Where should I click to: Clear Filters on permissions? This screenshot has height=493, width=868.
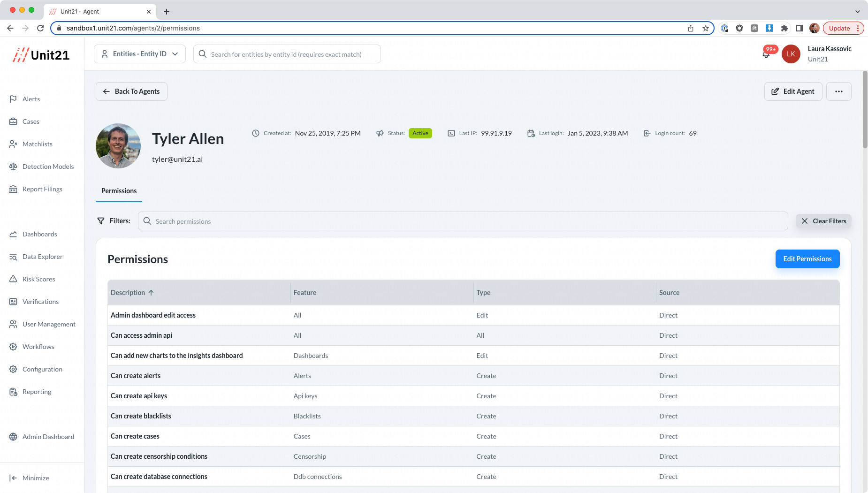[823, 221]
